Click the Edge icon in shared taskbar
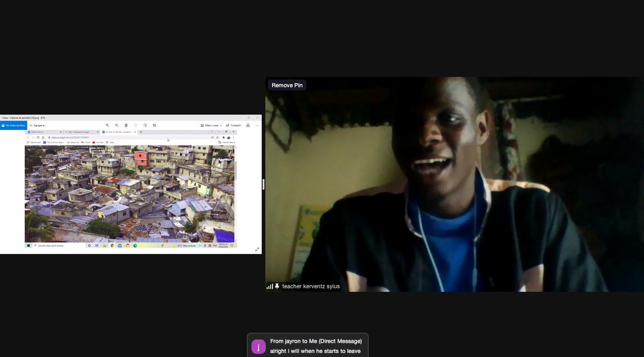Viewport: 644px width, 357px height. 135,245
